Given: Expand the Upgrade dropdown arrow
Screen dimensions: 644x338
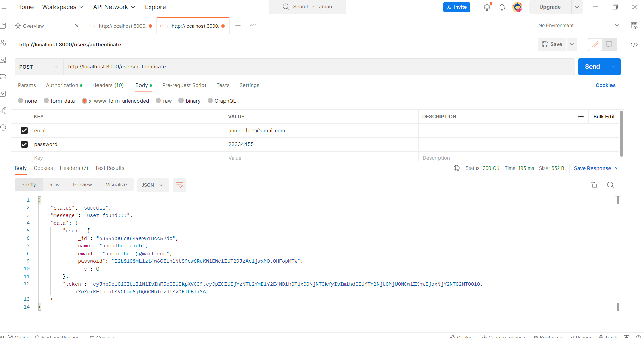Looking at the screenshot, I should [x=577, y=7].
